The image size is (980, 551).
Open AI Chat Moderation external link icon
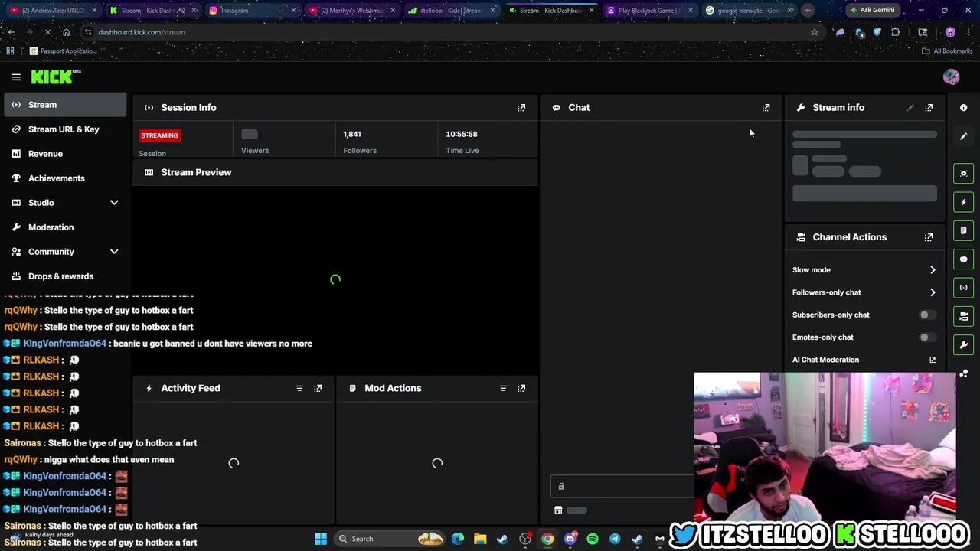(x=933, y=360)
